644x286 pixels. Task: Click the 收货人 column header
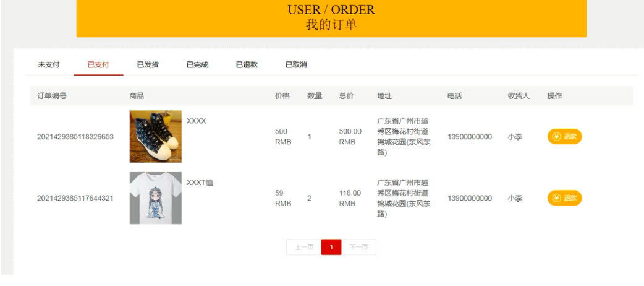519,96
